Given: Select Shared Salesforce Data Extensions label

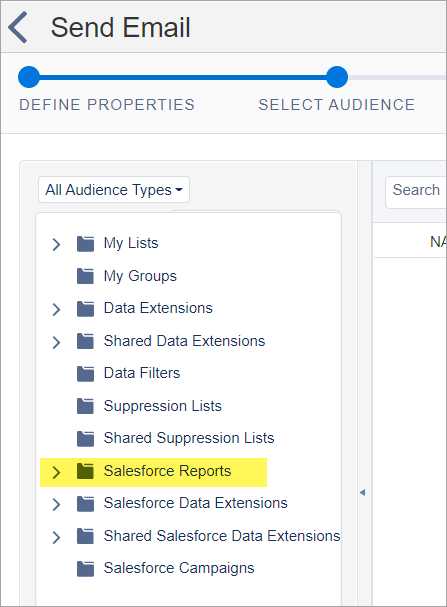Looking at the screenshot, I should [x=222, y=536].
